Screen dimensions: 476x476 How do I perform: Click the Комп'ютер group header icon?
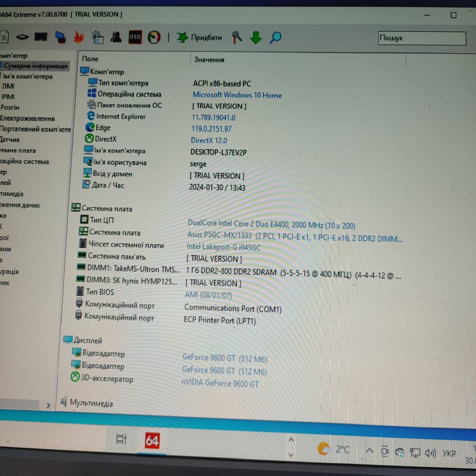point(84,71)
